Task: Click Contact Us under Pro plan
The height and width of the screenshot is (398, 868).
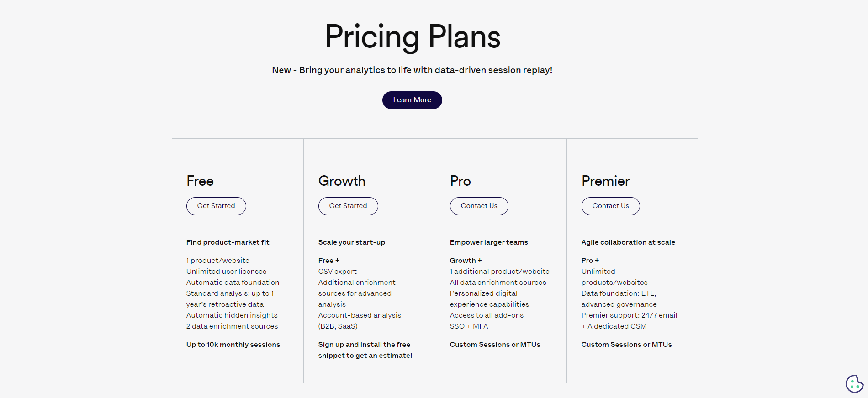Action: coord(479,206)
